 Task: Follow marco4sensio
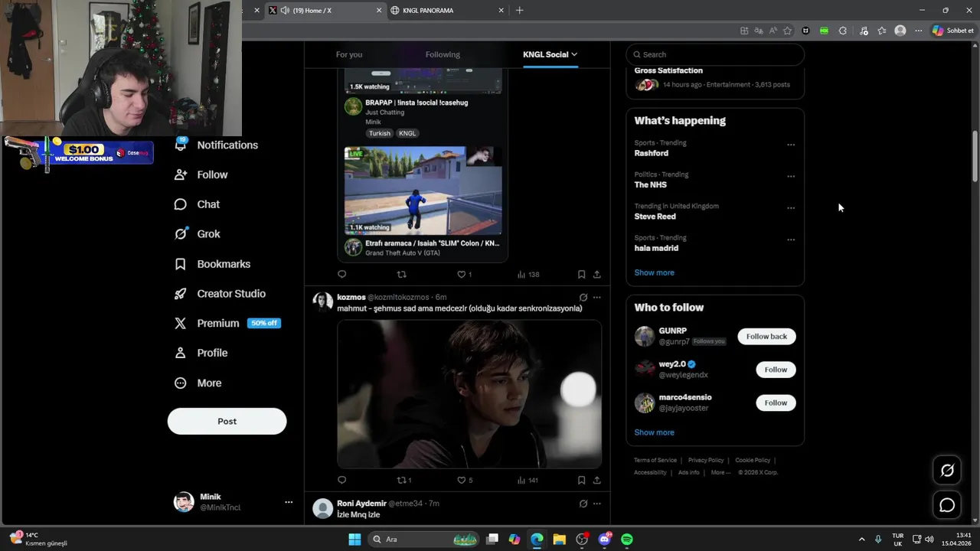coord(776,403)
